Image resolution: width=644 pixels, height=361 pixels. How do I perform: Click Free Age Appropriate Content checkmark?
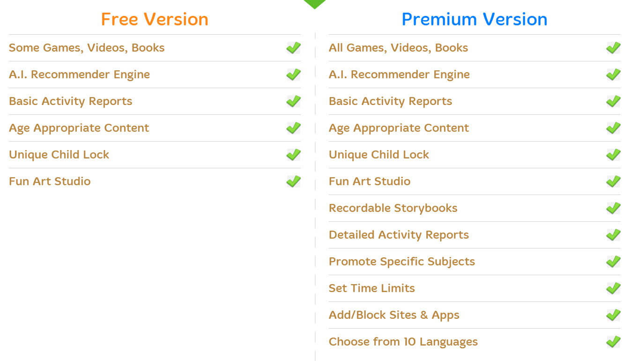pos(294,128)
